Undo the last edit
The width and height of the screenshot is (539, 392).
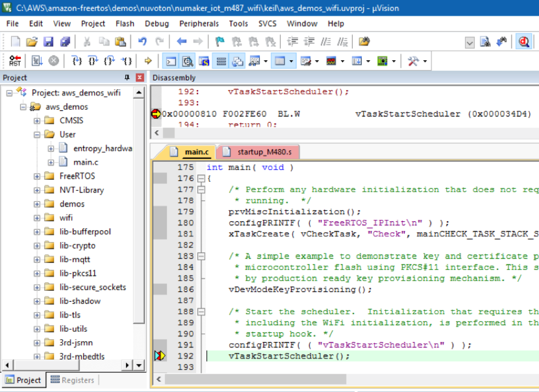coord(143,41)
